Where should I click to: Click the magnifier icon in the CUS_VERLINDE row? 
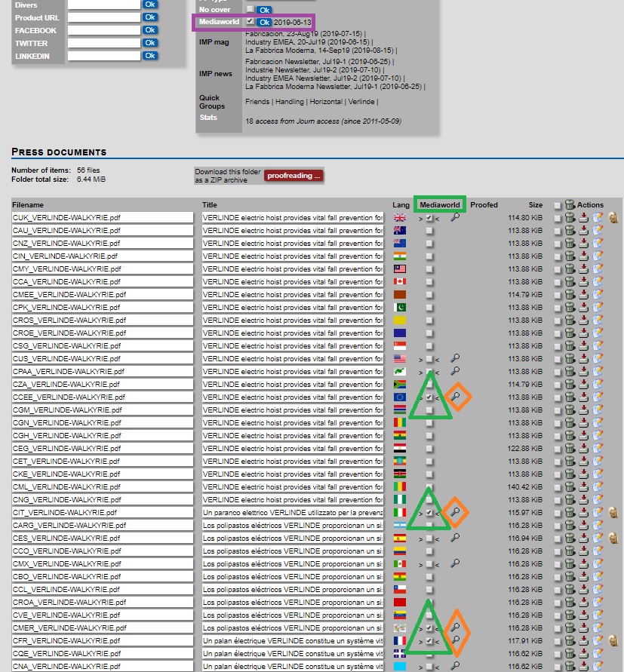pos(455,358)
